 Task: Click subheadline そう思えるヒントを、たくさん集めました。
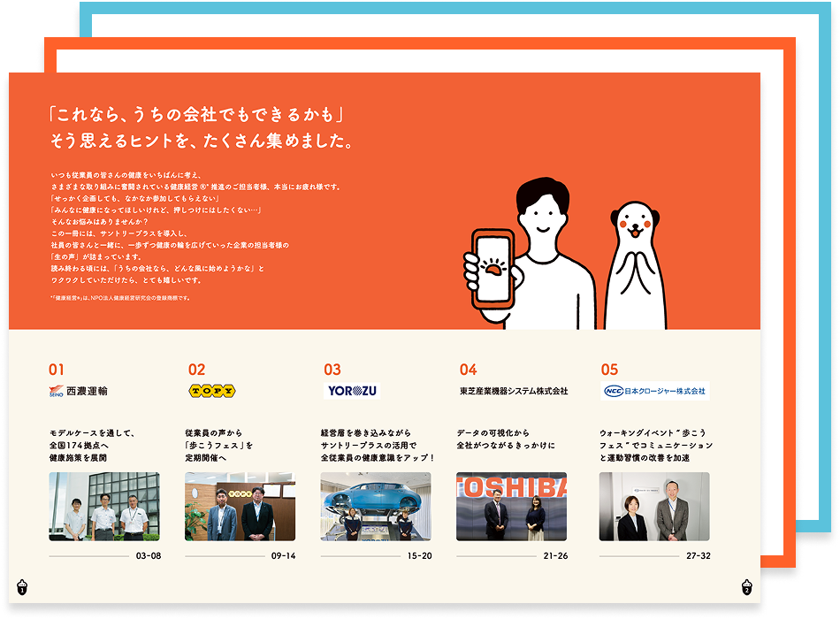(202, 141)
